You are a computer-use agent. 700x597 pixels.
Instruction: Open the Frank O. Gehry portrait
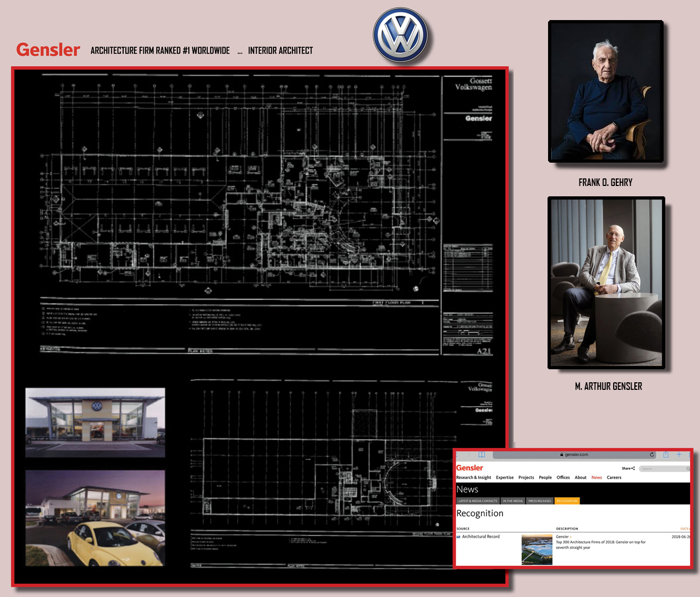coord(606,92)
